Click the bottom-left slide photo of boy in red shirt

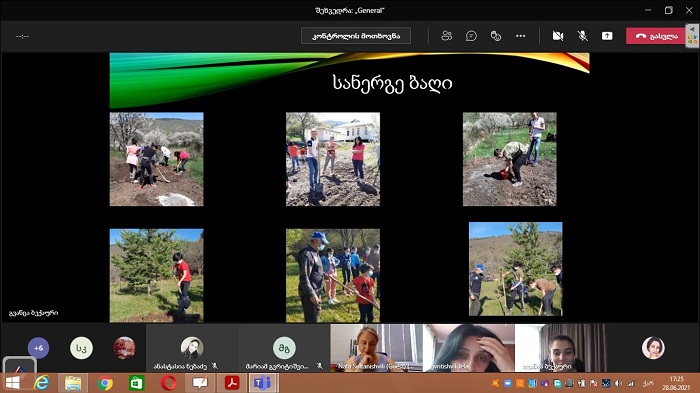[157, 276]
